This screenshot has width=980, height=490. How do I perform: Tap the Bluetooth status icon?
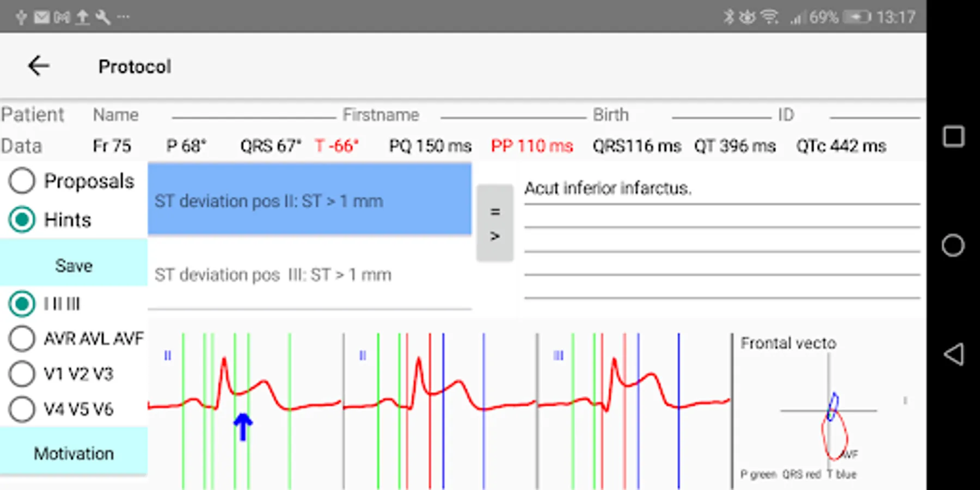click(728, 17)
